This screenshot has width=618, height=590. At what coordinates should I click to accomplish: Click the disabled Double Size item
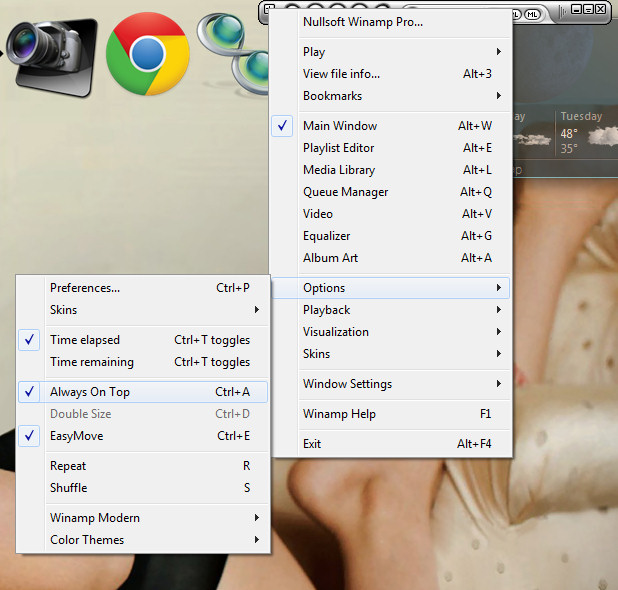coord(143,414)
